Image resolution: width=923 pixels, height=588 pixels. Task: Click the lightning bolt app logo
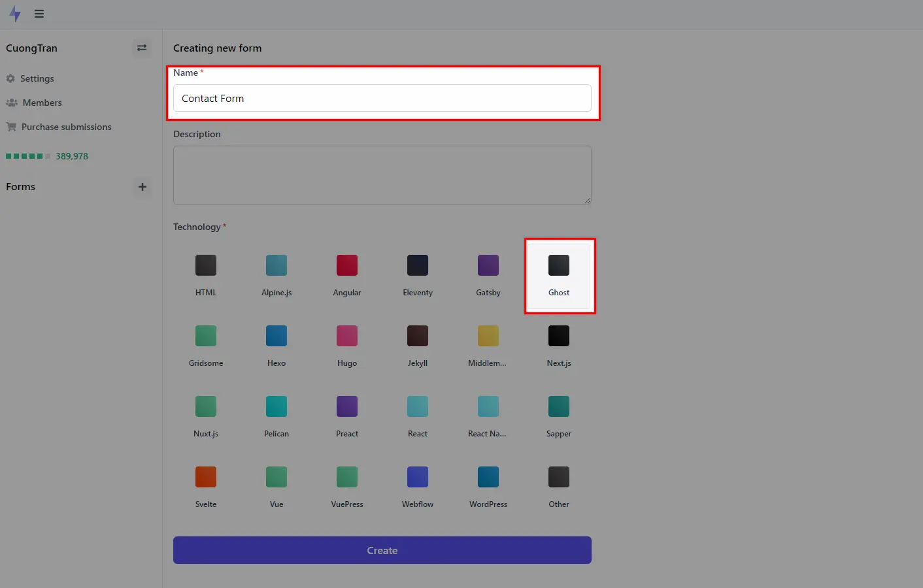(x=14, y=14)
